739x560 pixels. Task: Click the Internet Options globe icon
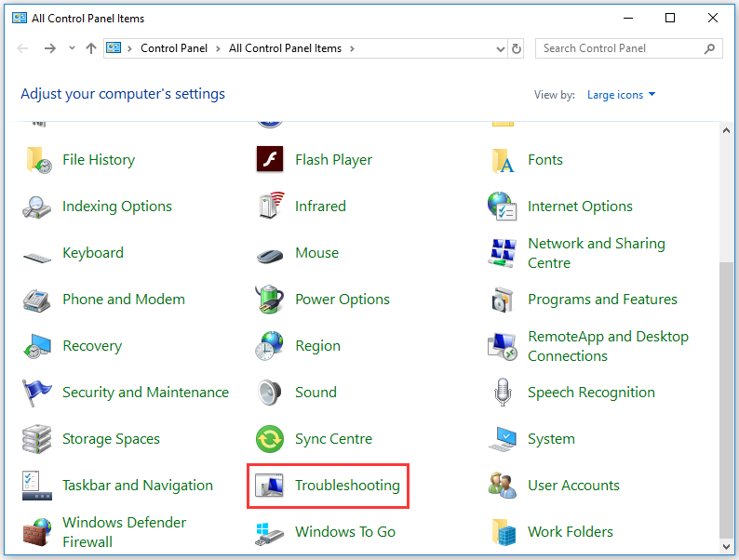click(502, 206)
